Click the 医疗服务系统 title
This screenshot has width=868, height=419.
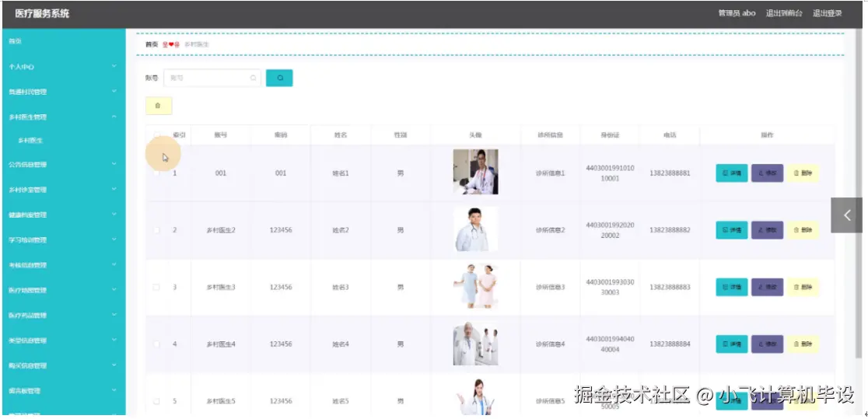[x=42, y=14]
